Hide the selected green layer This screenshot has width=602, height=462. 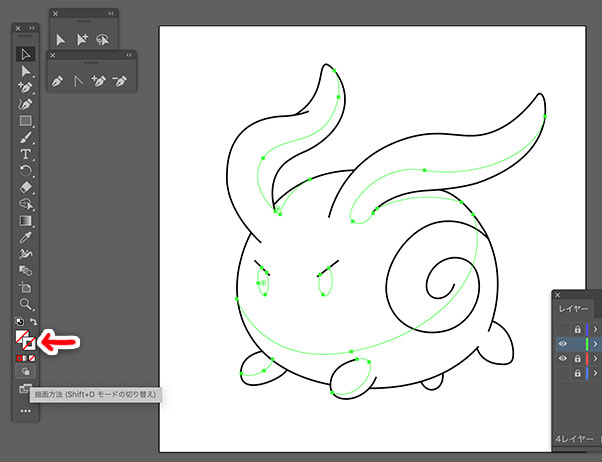[562, 344]
